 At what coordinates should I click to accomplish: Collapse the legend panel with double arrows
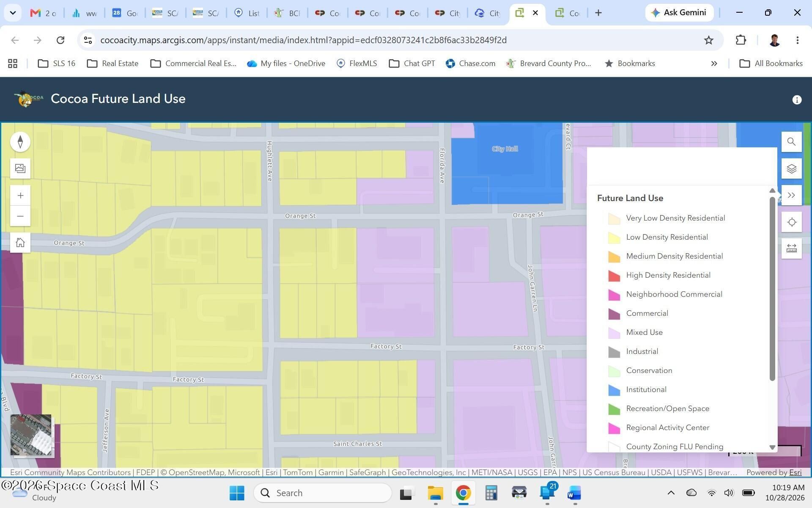[x=792, y=196]
